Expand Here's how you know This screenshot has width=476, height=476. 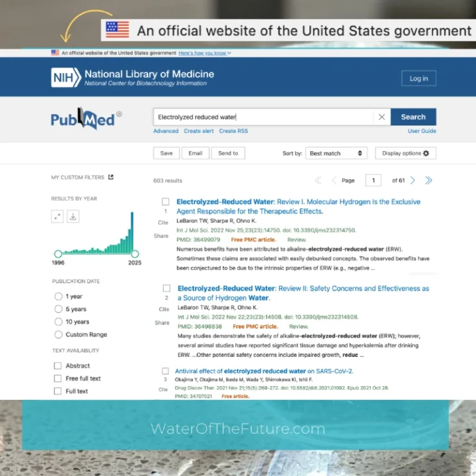point(205,53)
